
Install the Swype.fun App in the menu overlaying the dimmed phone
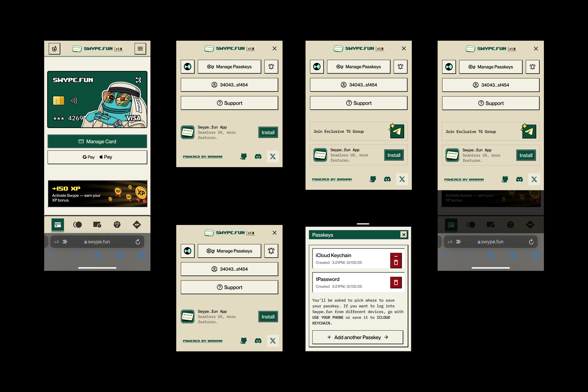[526, 155]
